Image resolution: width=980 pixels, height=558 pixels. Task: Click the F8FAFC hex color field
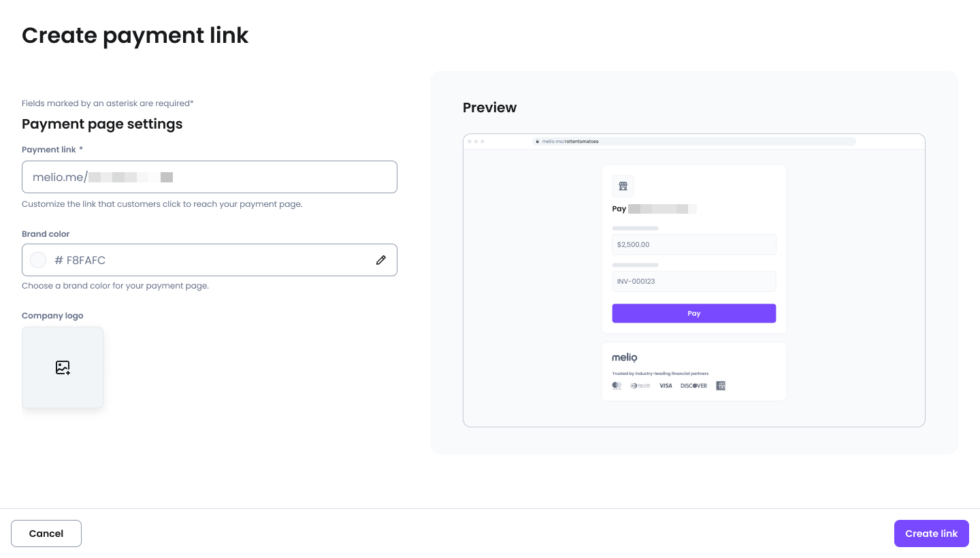click(x=204, y=260)
